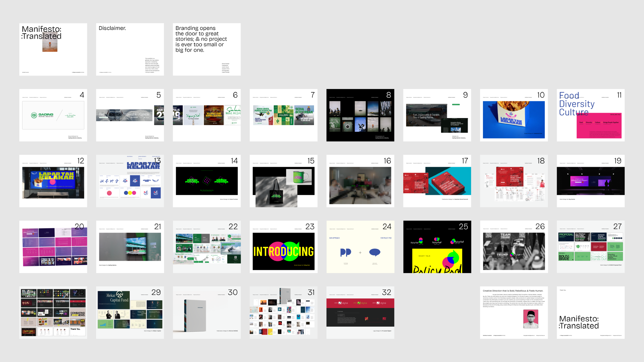Open slide 20 purple pink deck grid

pos(53,247)
